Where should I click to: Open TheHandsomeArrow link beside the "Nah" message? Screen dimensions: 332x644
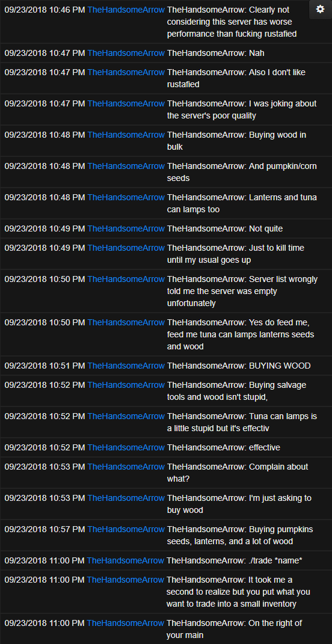tap(126, 52)
